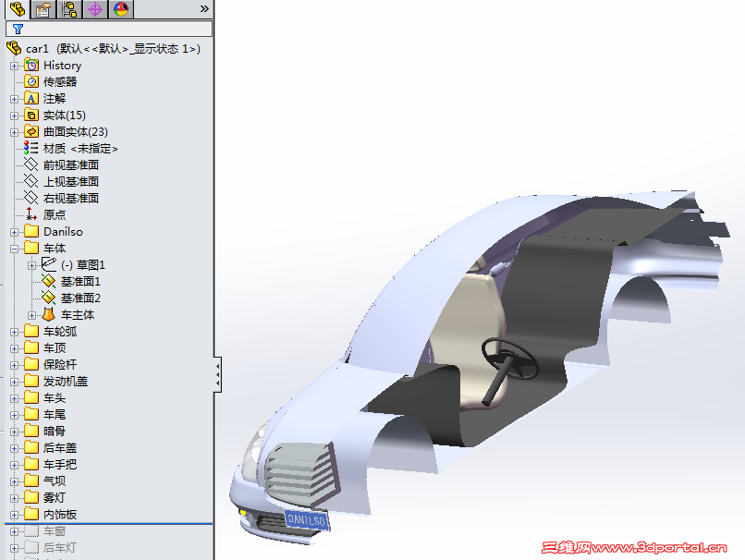Expand the 雾灯 folder

point(14,498)
